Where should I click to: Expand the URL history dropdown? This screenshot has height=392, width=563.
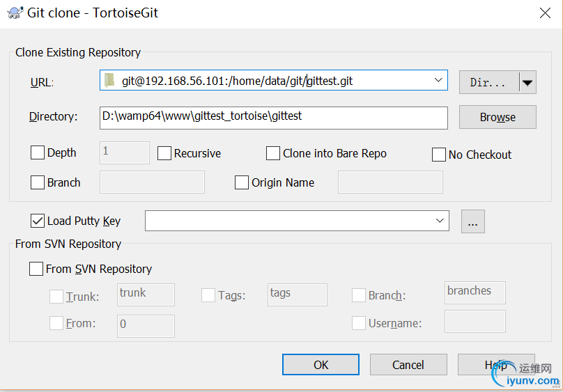pos(438,80)
